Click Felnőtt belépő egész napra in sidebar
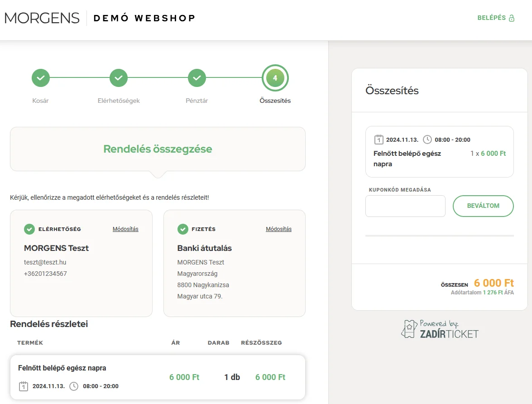 (x=407, y=159)
